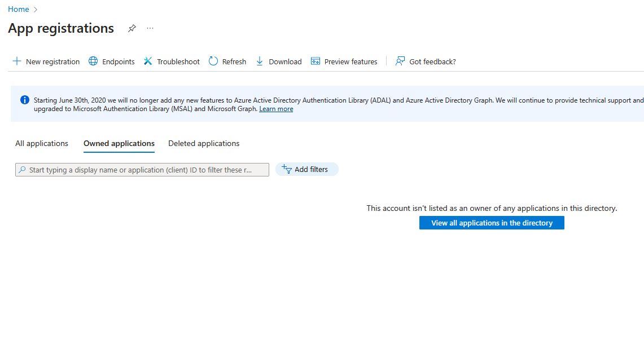Open the Deleted applications tab

(204, 144)
